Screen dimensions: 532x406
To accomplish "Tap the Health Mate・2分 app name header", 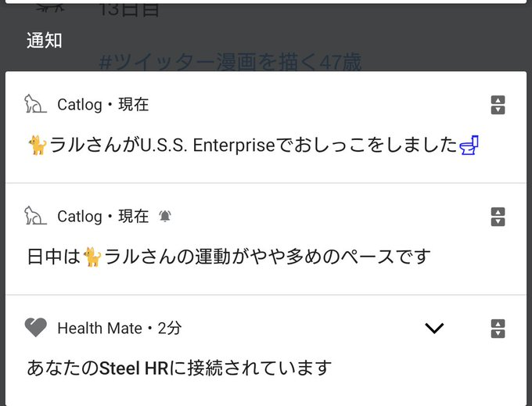I will click(120, 328).
